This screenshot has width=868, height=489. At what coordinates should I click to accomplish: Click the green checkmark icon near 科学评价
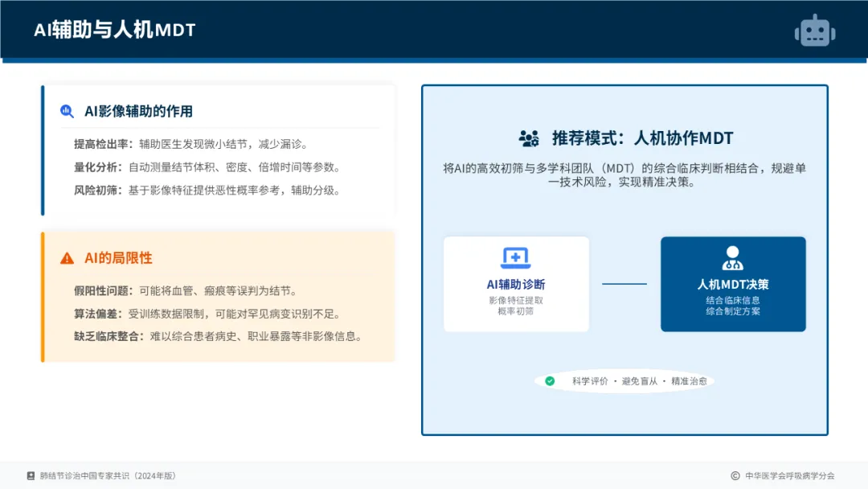(550, 381)
